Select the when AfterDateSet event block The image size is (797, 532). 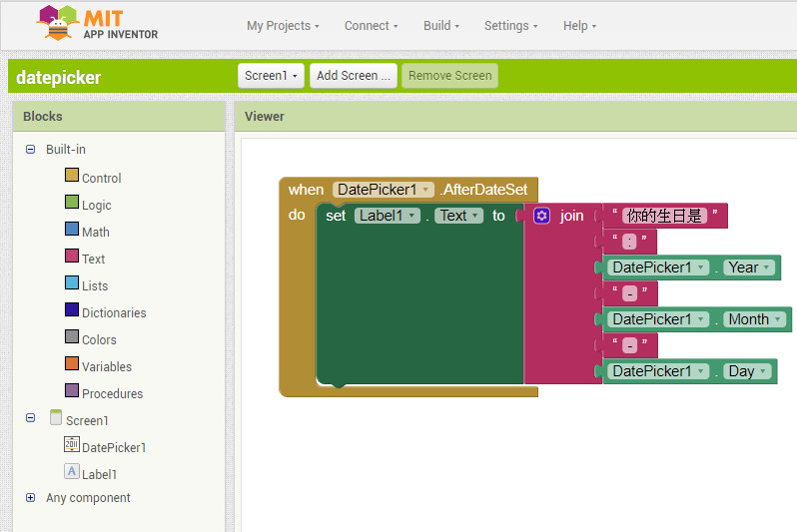click(306, 190)
